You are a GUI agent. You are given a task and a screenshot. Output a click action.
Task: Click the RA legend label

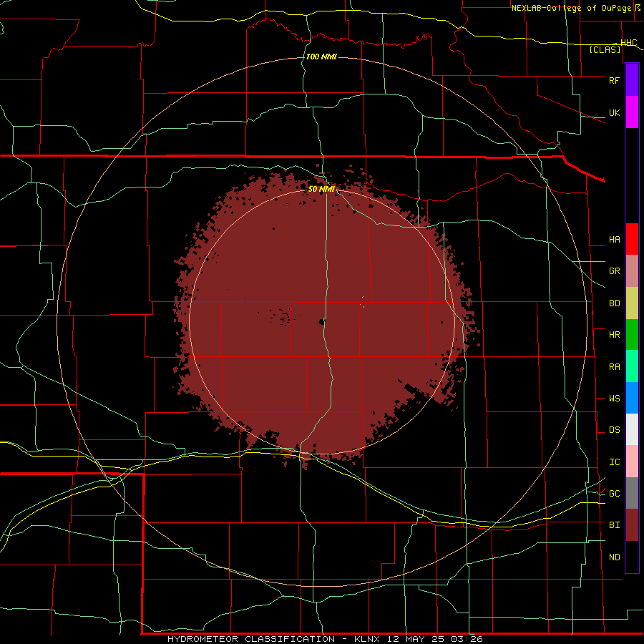coord(614,367)
